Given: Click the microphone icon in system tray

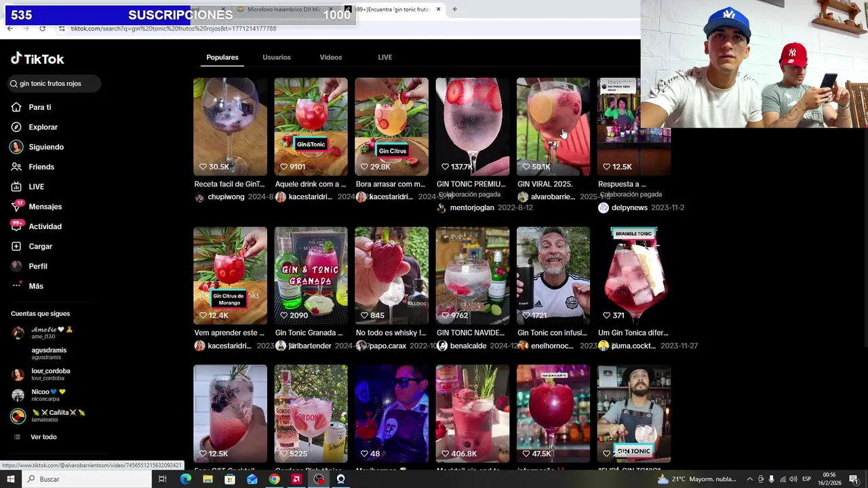Looking at the screenshot, I should click(x=772, y=479).
